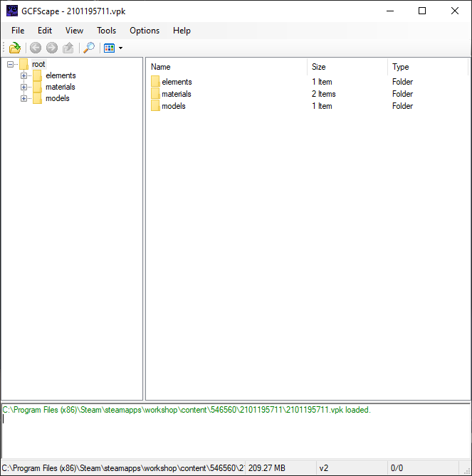Open the Edit menu

[45, 31]
